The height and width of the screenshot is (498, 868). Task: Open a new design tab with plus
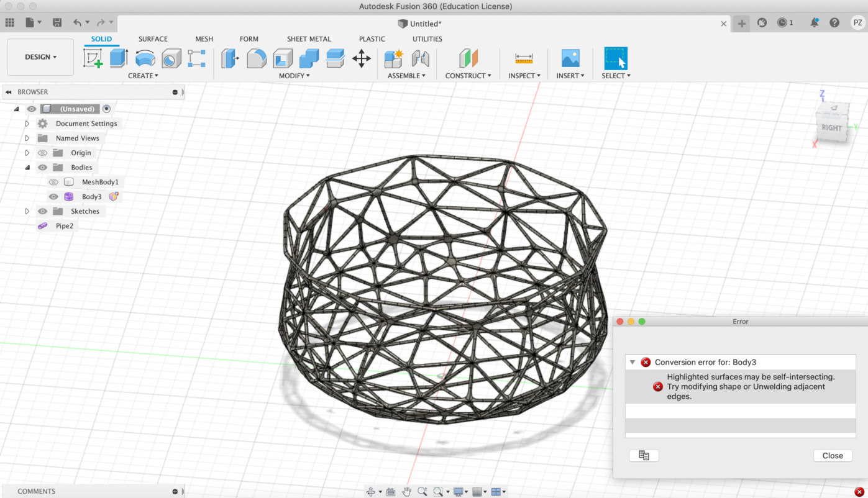click(x=741, y=23)
